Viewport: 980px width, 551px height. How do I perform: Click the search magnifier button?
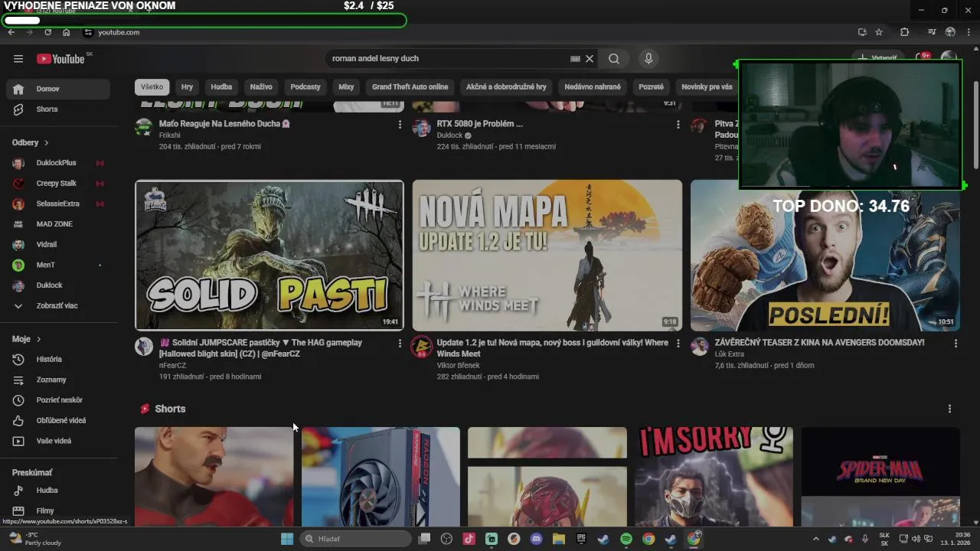click(x=614, y=59)
